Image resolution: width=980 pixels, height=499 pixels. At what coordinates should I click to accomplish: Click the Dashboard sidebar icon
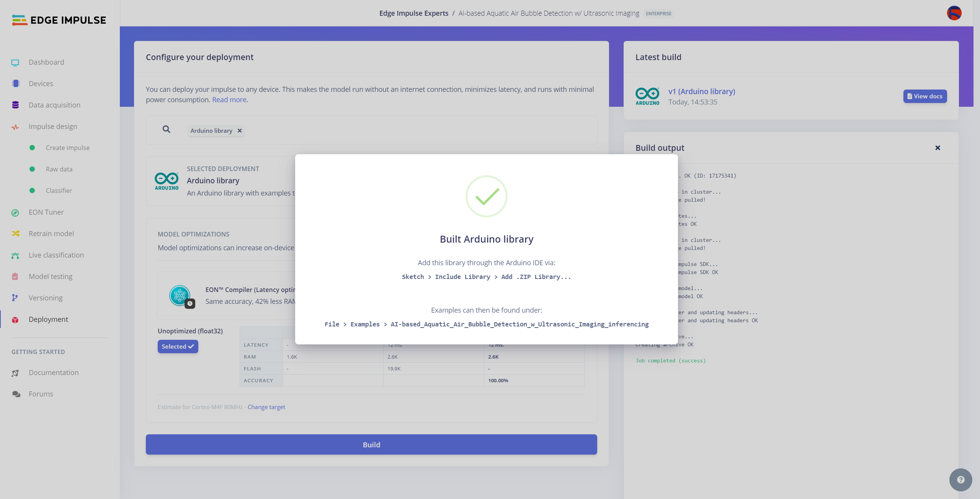point(15,62)
